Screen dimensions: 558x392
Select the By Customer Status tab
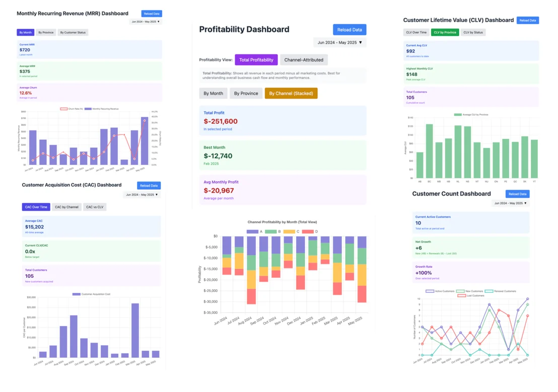click(x=73, y=32)
